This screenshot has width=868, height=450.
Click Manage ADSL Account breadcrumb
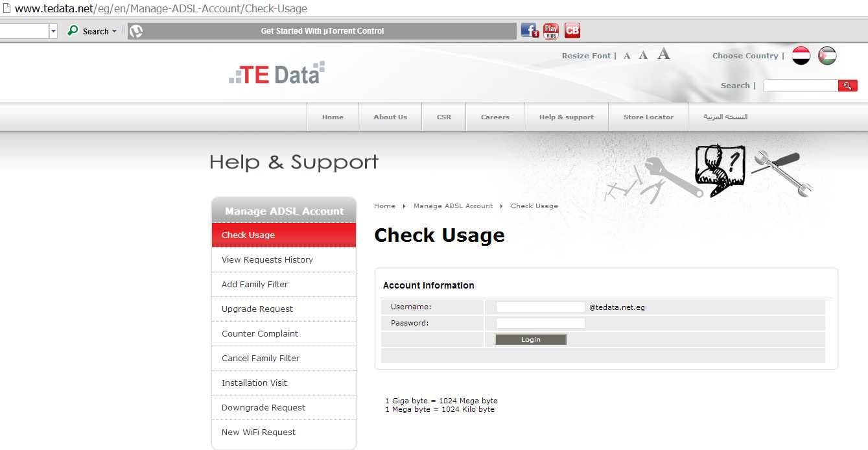pos(453,206)
